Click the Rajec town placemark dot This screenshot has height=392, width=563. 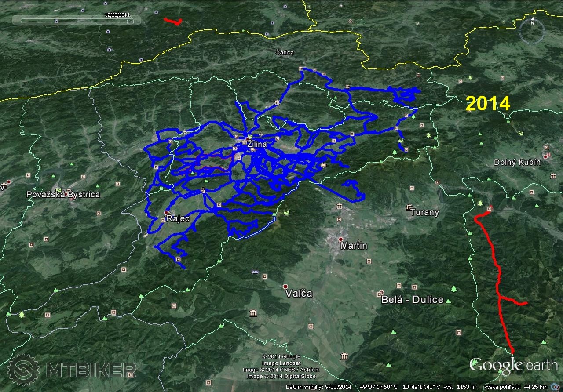(x=166, y=213)
